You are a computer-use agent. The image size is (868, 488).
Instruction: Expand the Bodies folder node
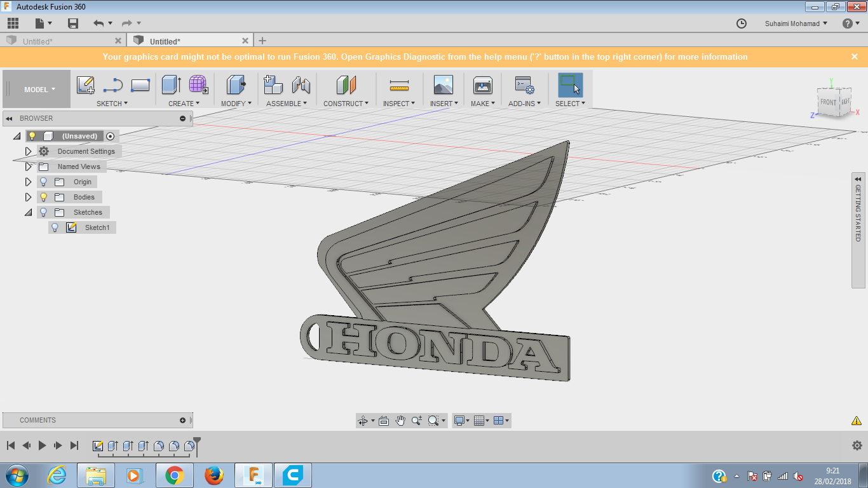28,197
